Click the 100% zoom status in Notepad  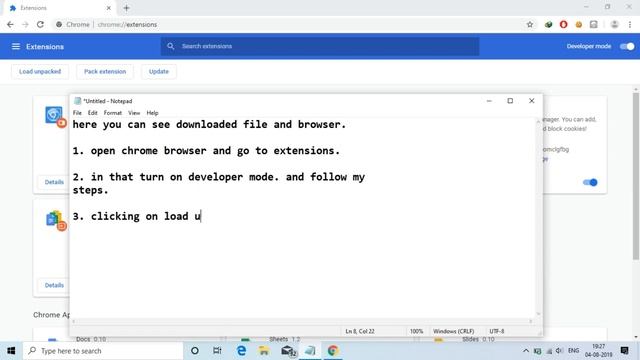tap(416, 331)
